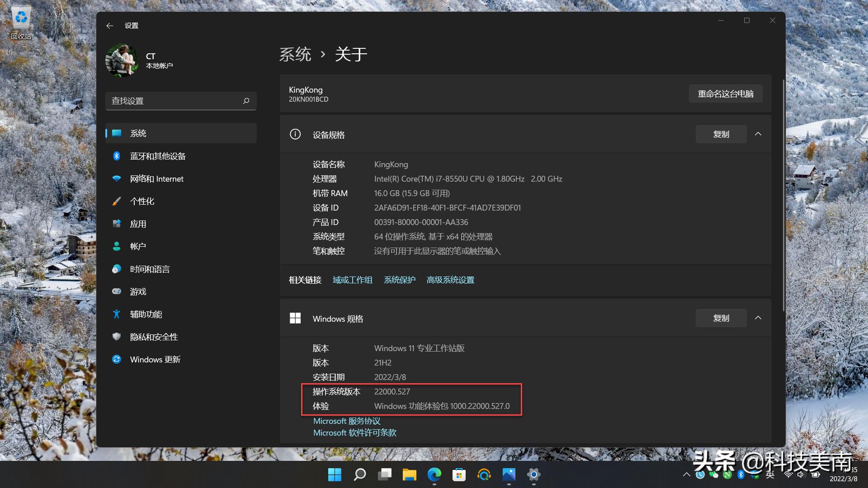Image resolution: width=868 pixels, height=488 pixels.
Task: Go to Windows 更新 in the sidebar
Action: click(x=155, y=359)
